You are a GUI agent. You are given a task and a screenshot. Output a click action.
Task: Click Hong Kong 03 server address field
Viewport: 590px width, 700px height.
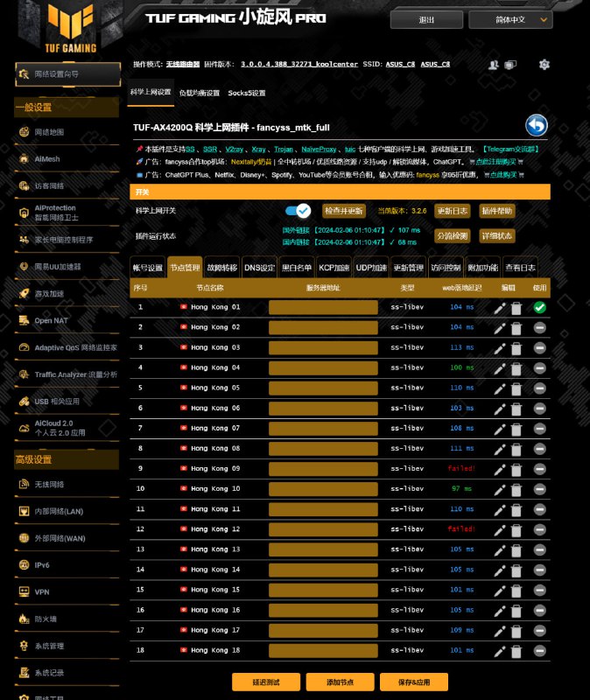click(x=323, y=347)
